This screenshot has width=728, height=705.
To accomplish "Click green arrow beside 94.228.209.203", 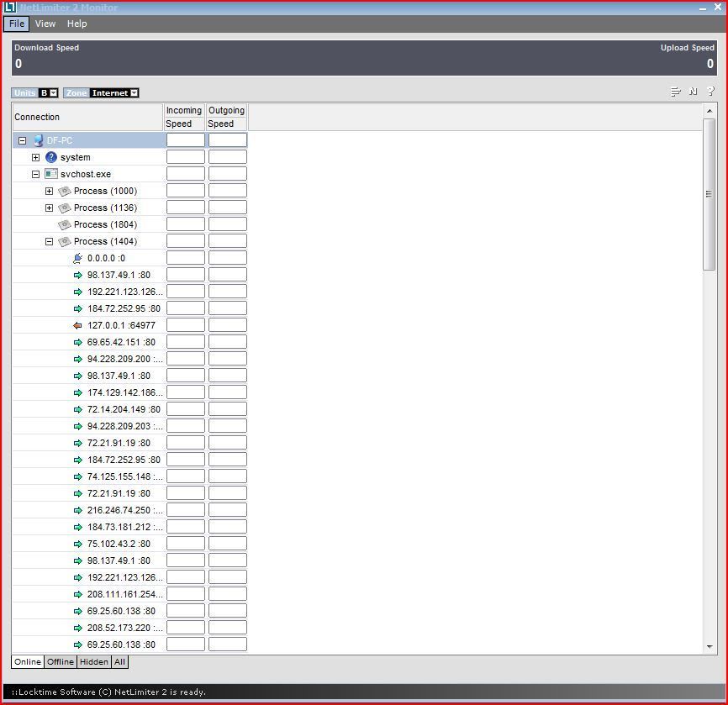I will tap(77, 426).
